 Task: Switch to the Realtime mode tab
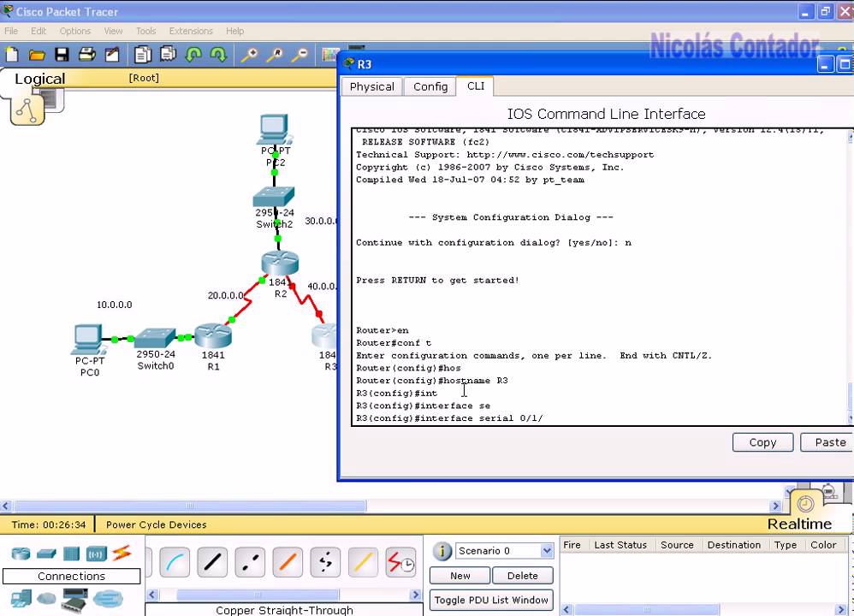799,524
